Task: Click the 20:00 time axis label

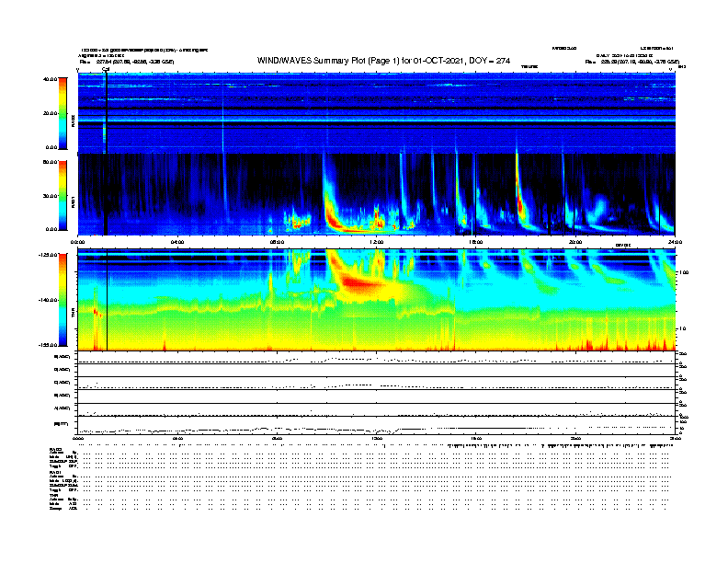Action: tap(575, 242)
